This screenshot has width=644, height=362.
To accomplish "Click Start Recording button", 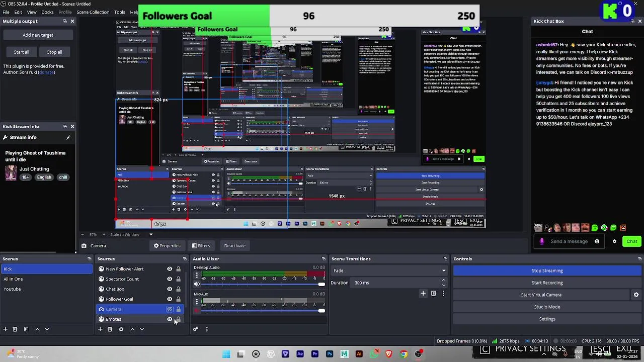I will (x=547, y=283).
